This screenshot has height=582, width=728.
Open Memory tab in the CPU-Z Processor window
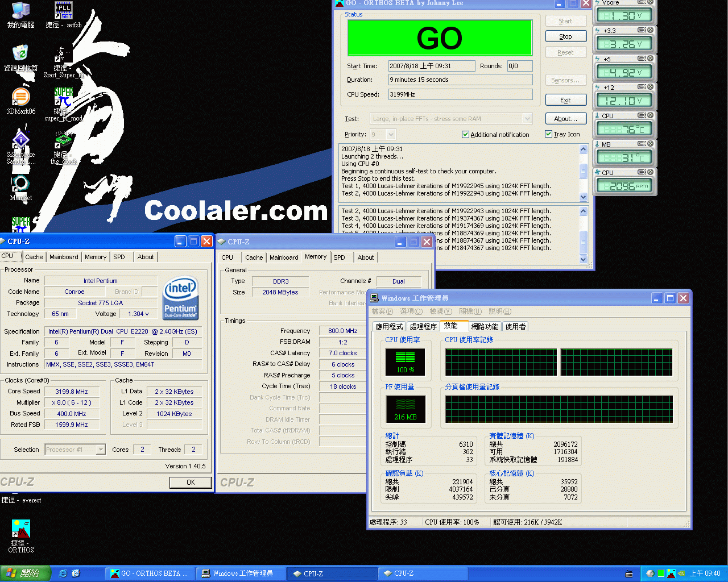96,257
